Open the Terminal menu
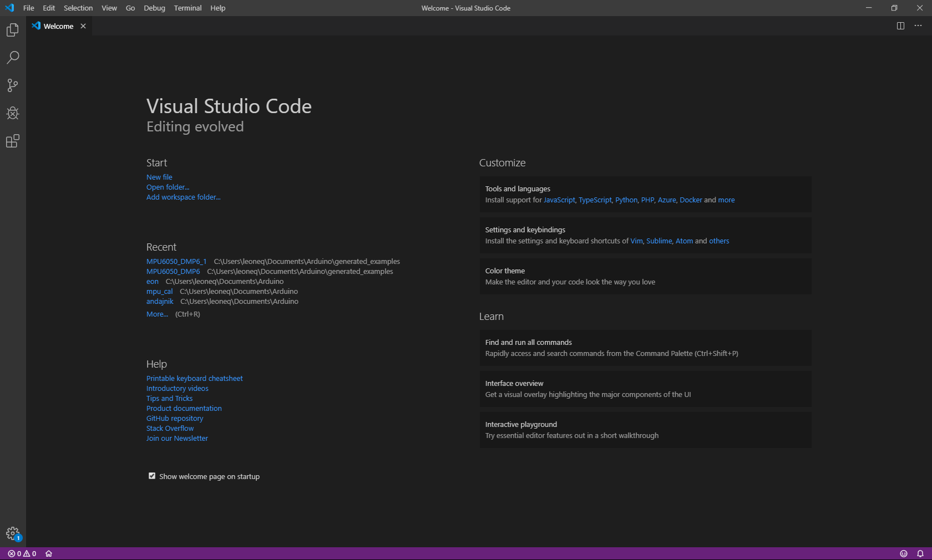Image resolution: width=932 pixels, height=560 pixels. click(188, 8)
